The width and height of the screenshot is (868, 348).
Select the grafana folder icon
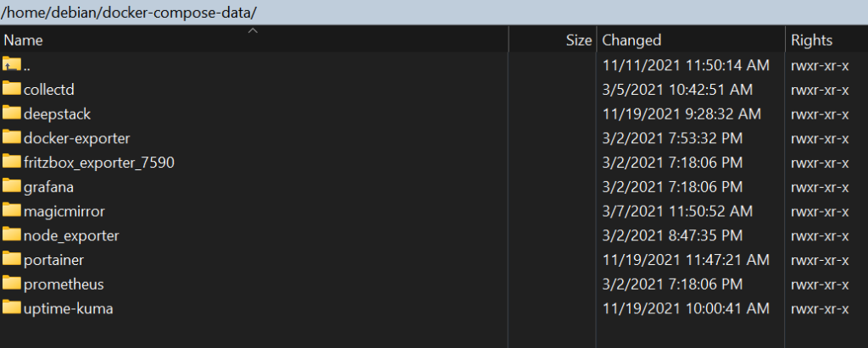[11, 186]
